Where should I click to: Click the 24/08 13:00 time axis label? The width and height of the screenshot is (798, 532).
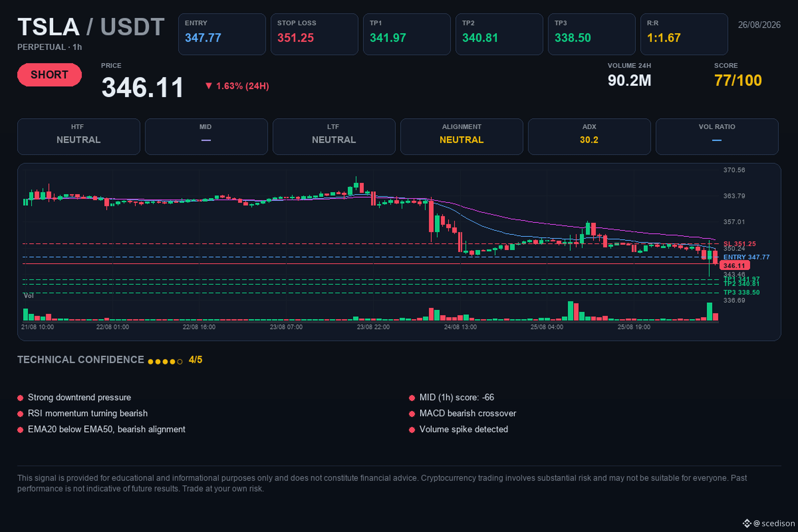pyautogui.click(x=461, y=327)
